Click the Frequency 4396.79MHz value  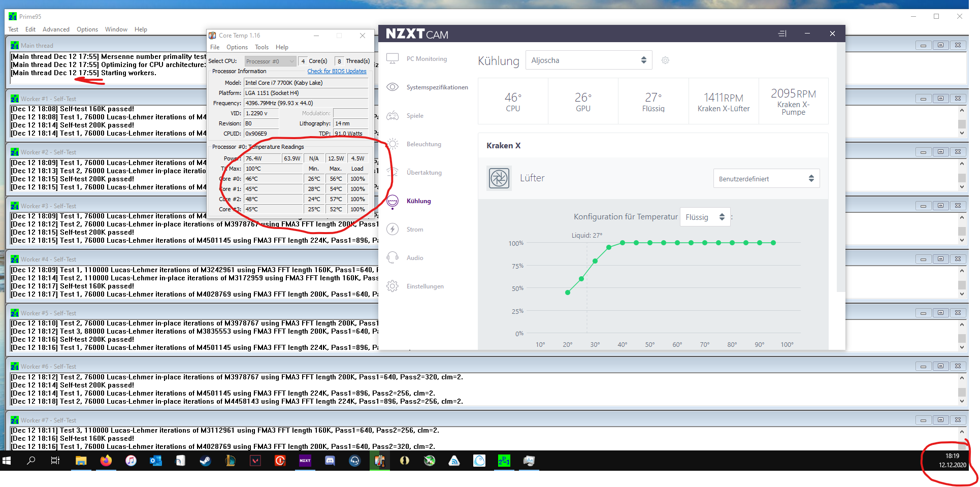[x=306, y=103]
